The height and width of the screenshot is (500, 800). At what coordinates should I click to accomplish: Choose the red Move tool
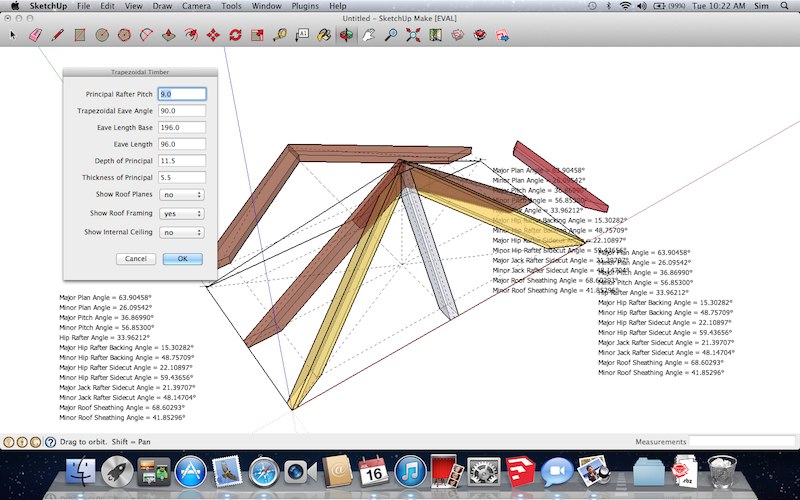[x=213, y=34]
